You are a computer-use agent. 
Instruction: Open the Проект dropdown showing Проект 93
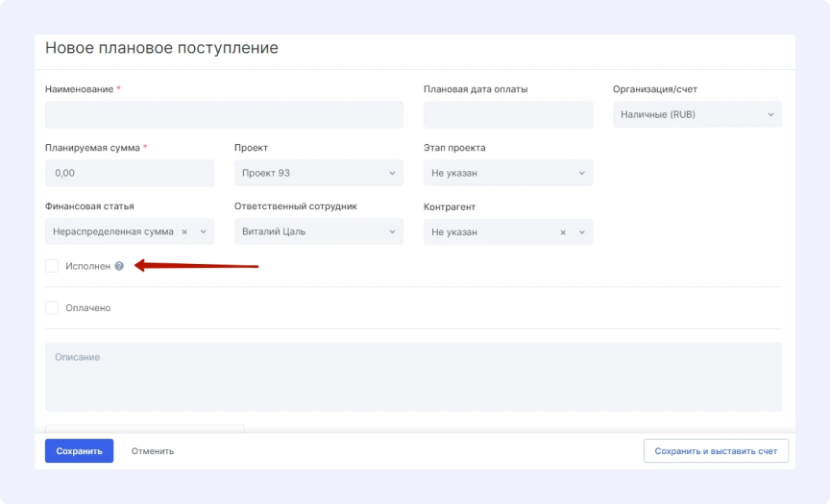318,173
